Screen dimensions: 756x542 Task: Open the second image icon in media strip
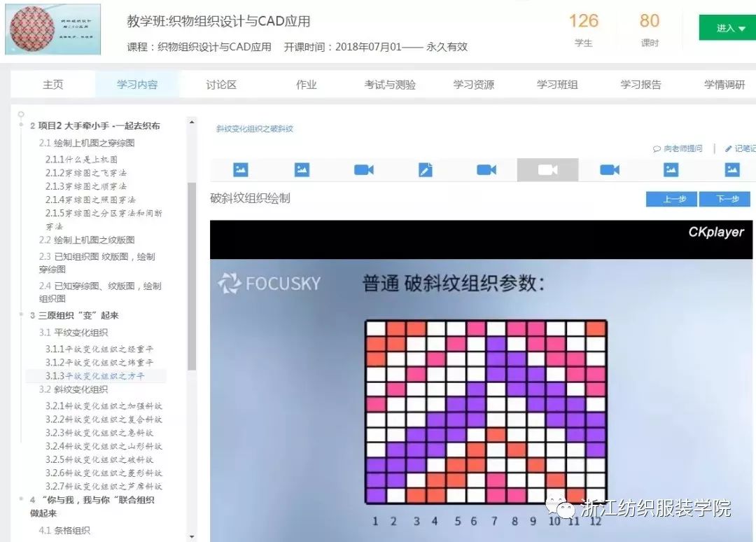click(x=302, y=169)
